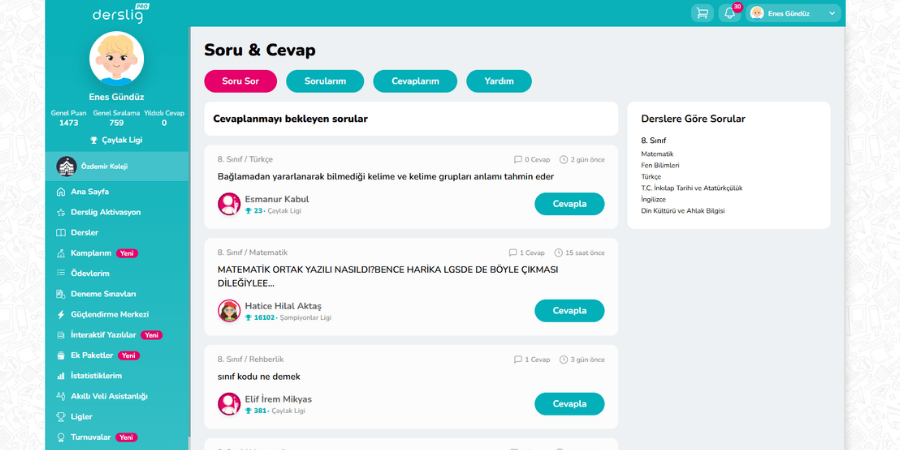
Task: Click the Güçlendirme Merkezi lightning icon
Action: point(61,314)
